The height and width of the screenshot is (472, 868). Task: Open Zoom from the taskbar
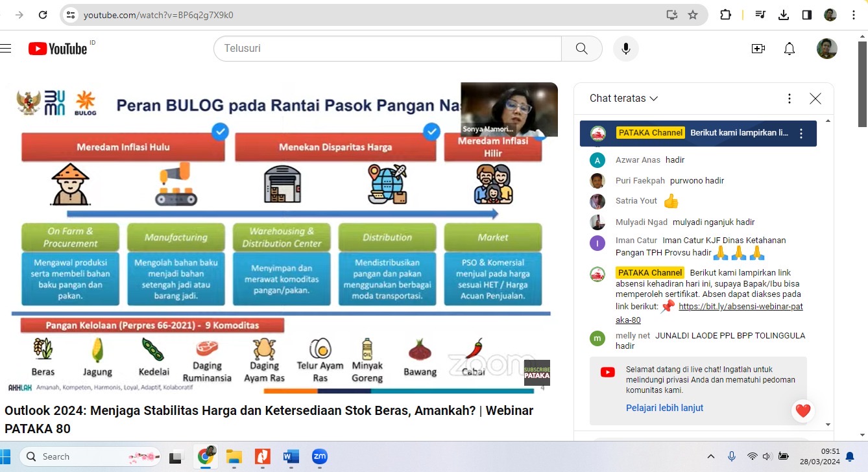click(319, 456)
